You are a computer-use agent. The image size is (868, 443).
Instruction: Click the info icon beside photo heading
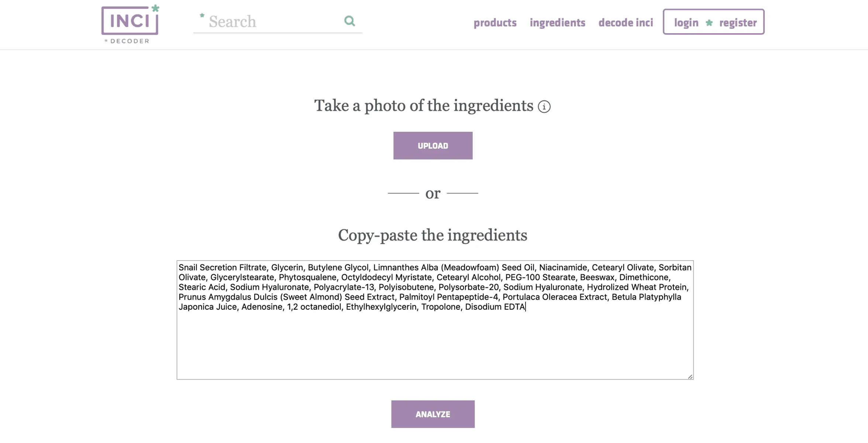[544, 107]
